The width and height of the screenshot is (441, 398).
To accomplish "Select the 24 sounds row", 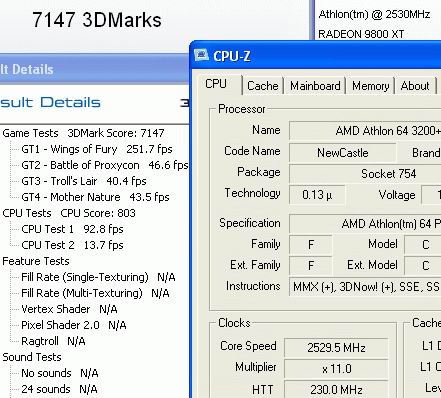I will click(59, 389).
